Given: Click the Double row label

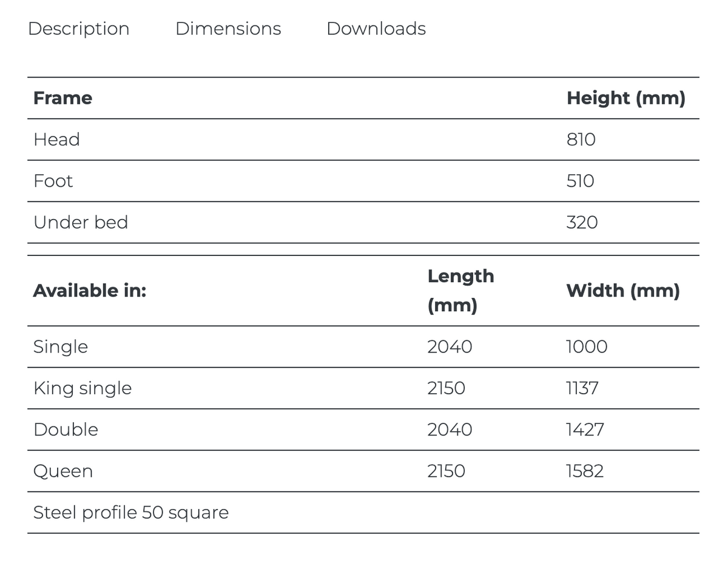Looking at the screenshot, I should 66,429.
